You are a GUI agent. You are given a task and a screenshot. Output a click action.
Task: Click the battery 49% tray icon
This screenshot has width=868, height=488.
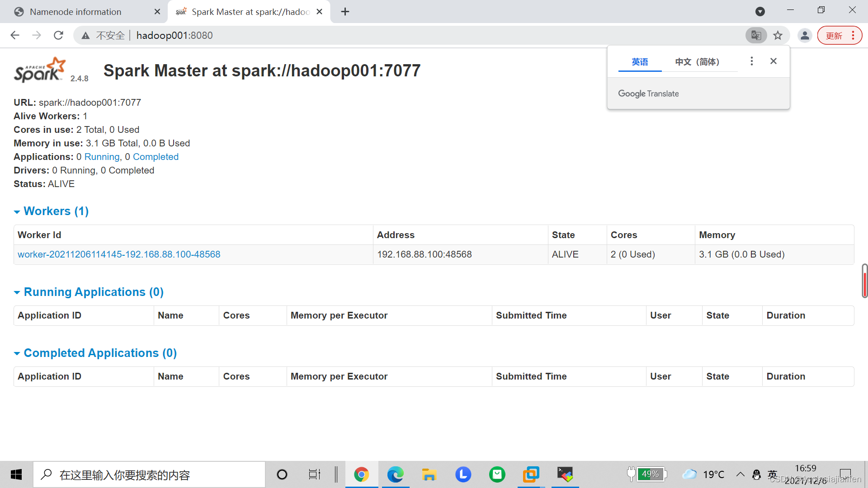point(647,474)
